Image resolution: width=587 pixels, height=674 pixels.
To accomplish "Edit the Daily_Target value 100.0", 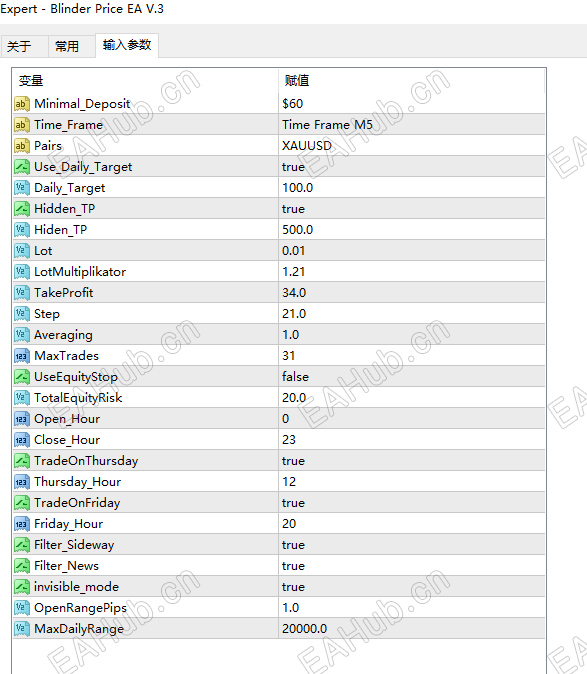I will click(412, 188).
